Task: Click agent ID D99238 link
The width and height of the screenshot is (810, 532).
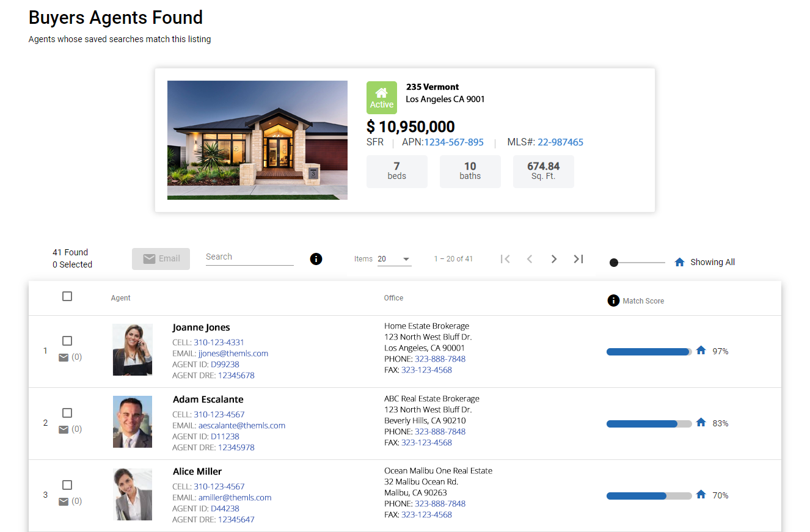Action: pos(225,365)
